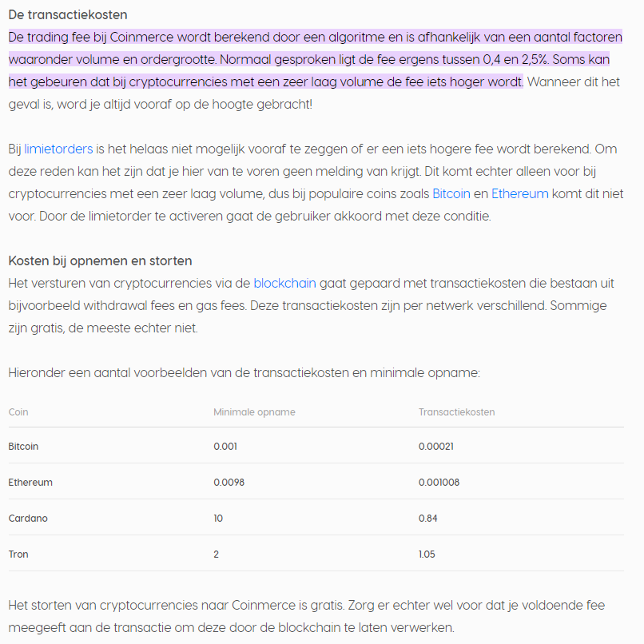The width and height of the screenshot is (644, 644).
Task: Select Ethereum's transaction cost 0.001008
Action: [439, 483]
